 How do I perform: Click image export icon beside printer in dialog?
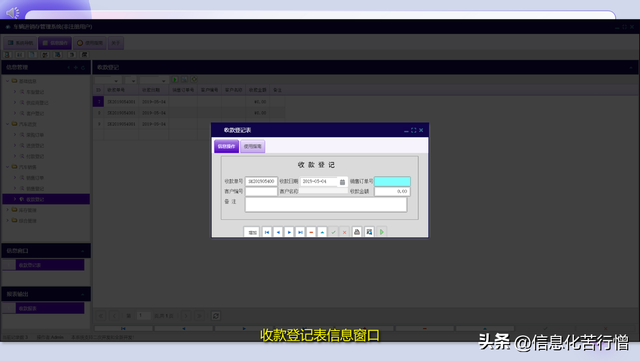click(x=369, y=232)
